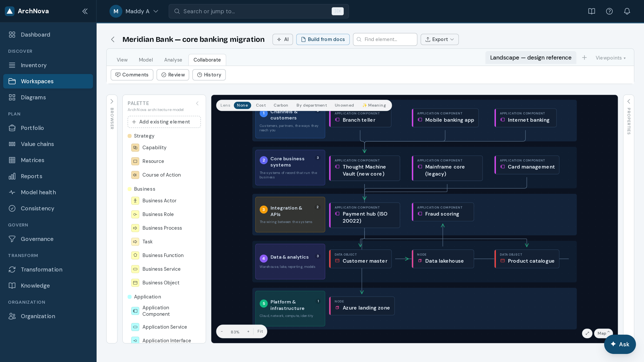Select the Meaning lens
This screenshot has height=362, width=644.
coord(374,105)
